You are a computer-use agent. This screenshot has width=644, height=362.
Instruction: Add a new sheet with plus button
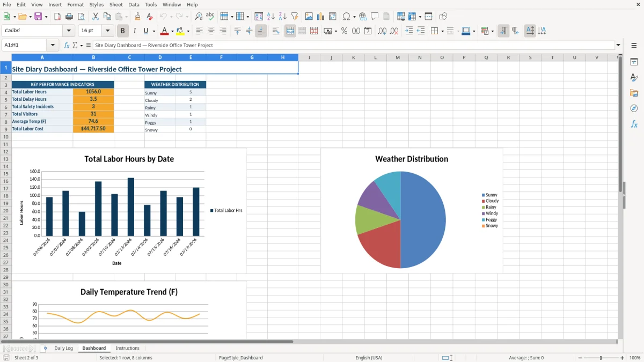(x=45, y=348)
